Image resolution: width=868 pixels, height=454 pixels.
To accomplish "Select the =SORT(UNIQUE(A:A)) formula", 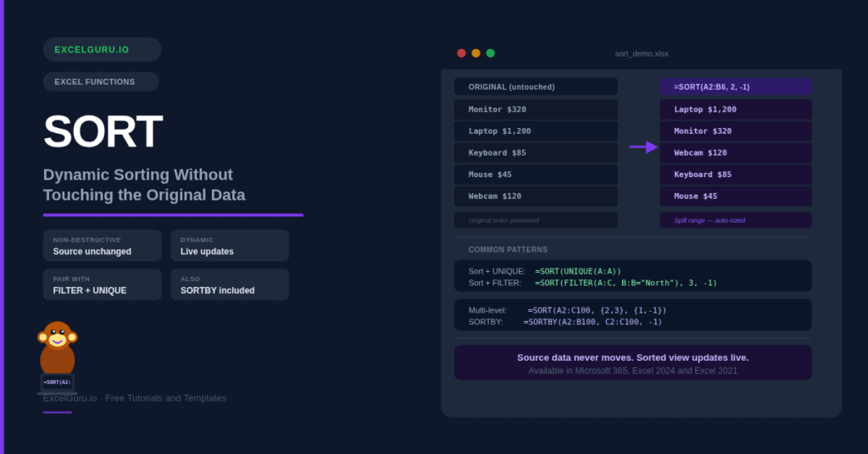I will tap(578, 272).
